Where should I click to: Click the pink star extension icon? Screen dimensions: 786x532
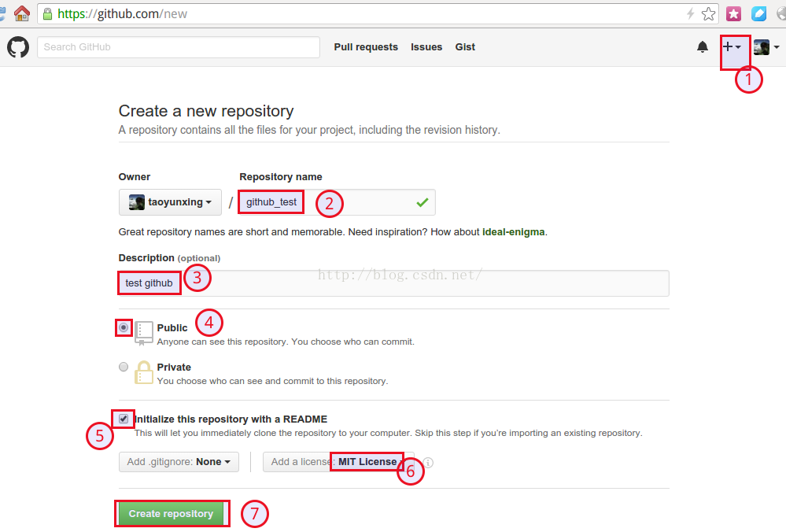click(733, 13)
